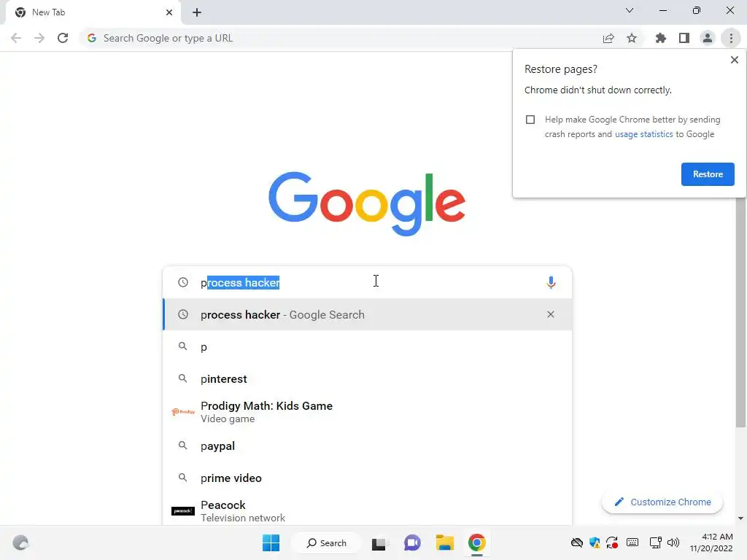
Task: Open Task View on the taskbar
Action: point(379,543)
